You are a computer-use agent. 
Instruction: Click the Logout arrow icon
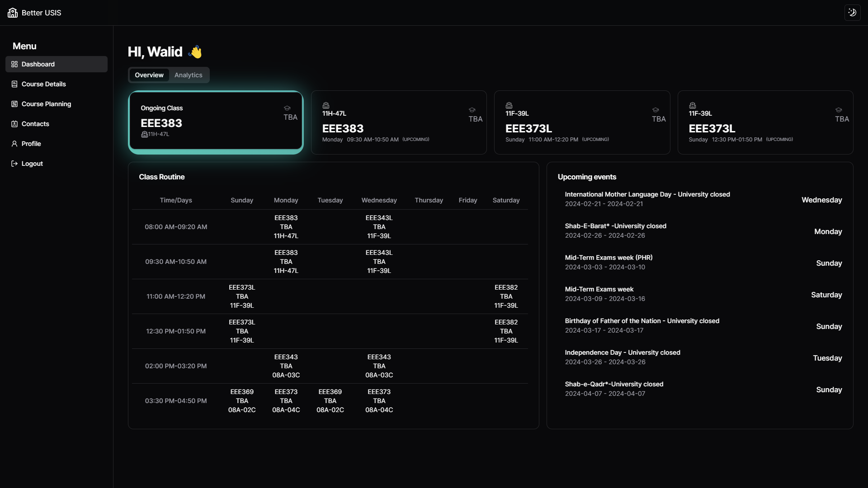pyautogui.click(x=14, y=164)
